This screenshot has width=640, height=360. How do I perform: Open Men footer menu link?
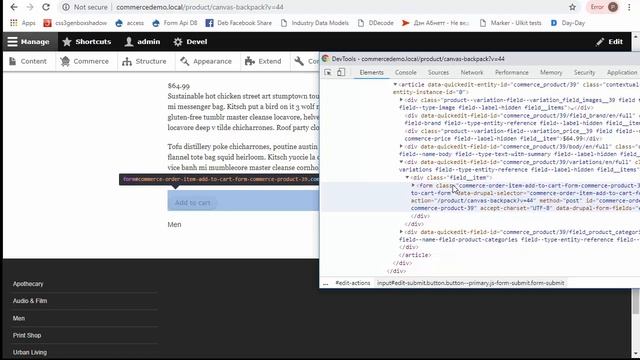pyautogui.click(x=19, y=318)
